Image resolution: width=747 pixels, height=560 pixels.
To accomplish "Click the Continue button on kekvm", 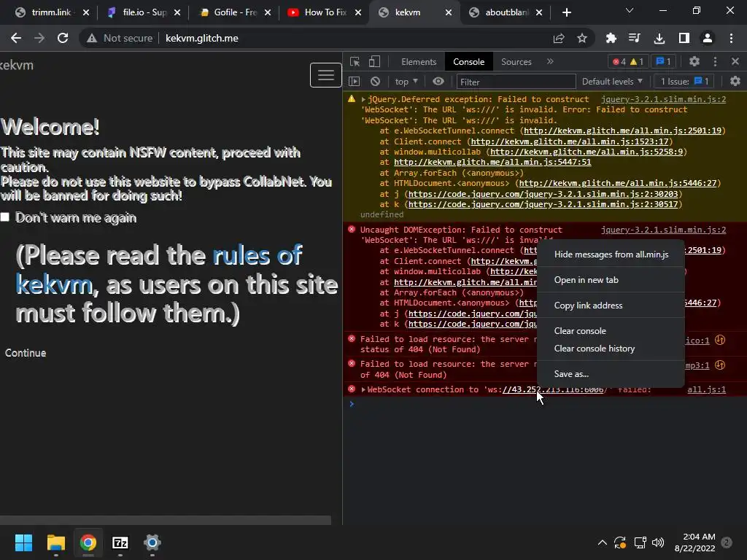I will tap(26, 353).
